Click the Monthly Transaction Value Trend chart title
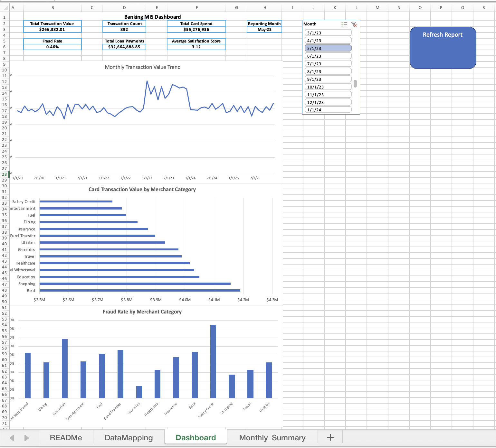This screenshot has width=496, height=448. (143, 67)
